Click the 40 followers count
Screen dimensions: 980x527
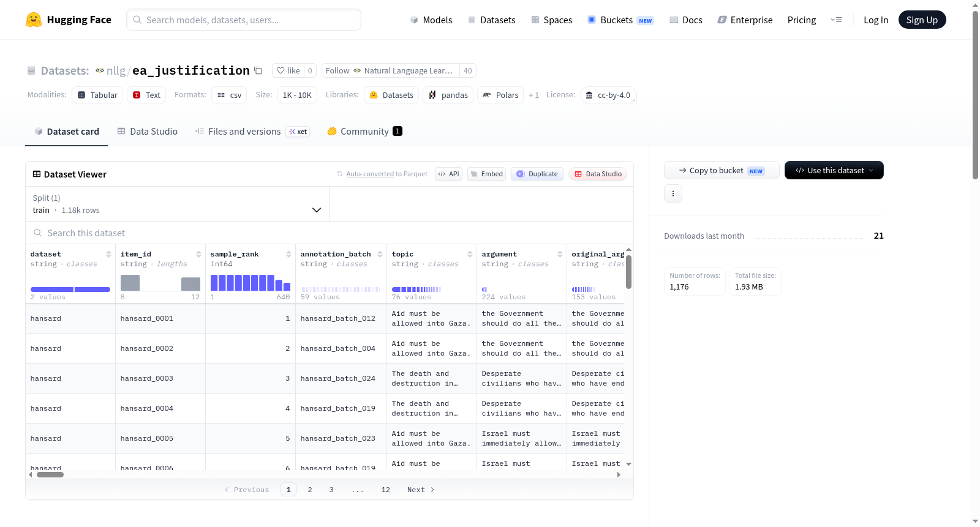click(x=467, y=70)
